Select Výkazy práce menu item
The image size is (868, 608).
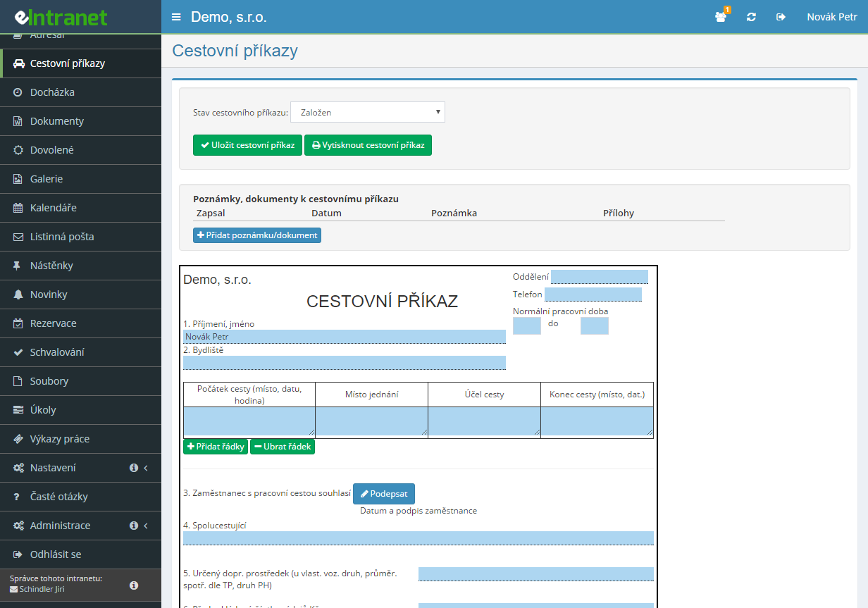pyautogui.click(x=60, y=439)
